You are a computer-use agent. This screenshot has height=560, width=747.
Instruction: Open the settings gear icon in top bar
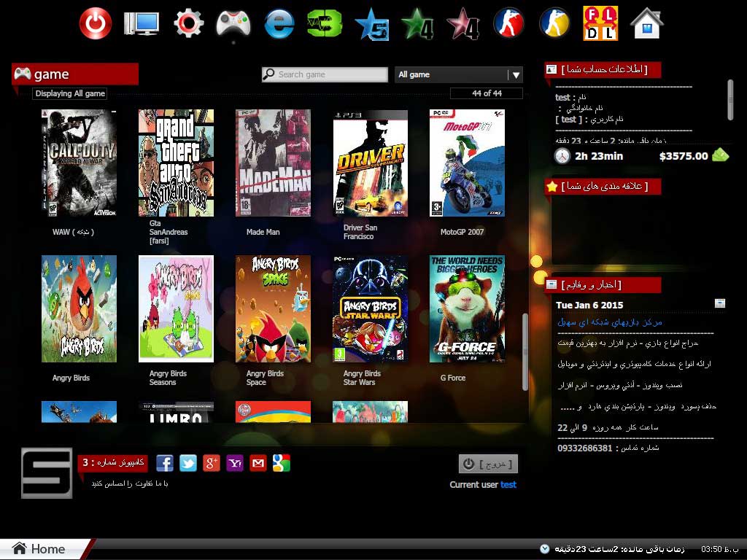click(188, 23)
